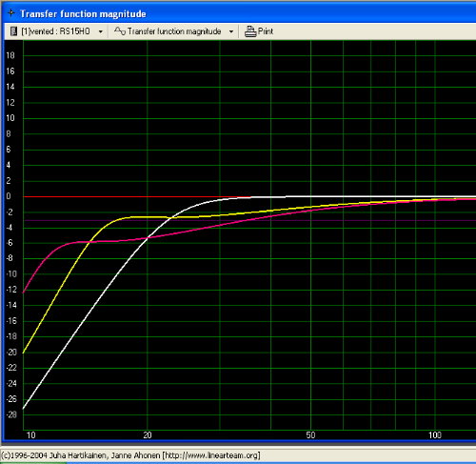
Task: Open the Transfer function magnitude graph dropdown arrow
Action: (231, 31)
